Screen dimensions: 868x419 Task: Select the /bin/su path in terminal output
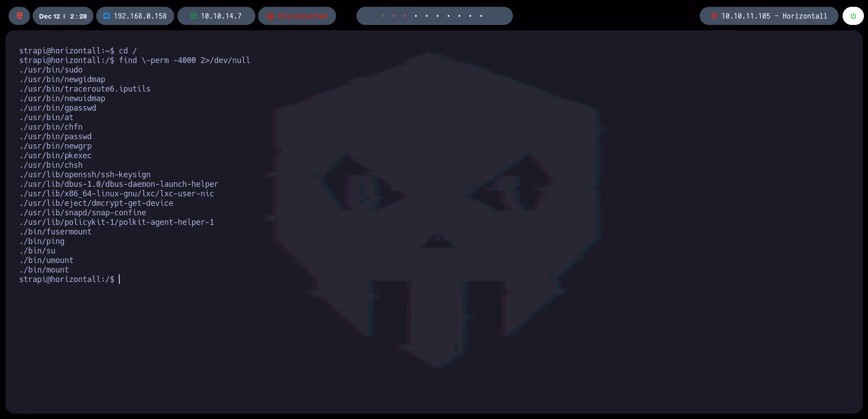[x=37, y=250]
